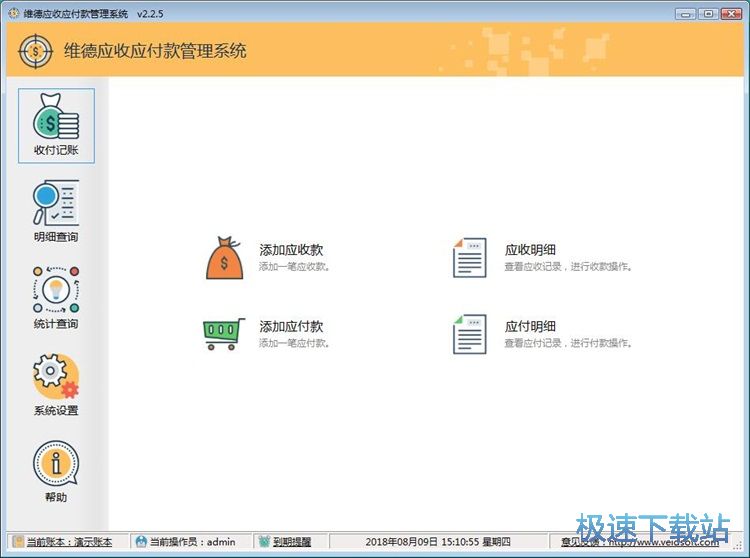Click the application icon in the title bar
The image size is (750, 558).
tap(13, 13)
